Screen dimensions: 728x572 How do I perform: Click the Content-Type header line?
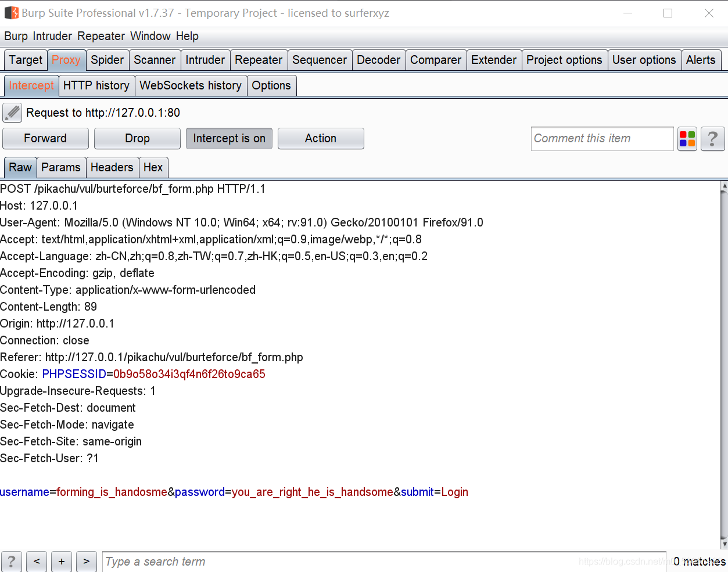128,290
